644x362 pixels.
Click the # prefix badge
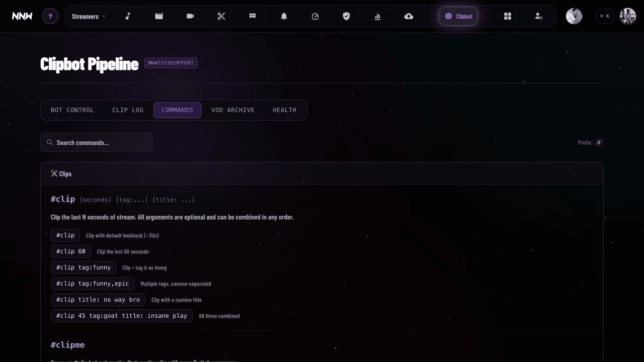tap(599, 143)
